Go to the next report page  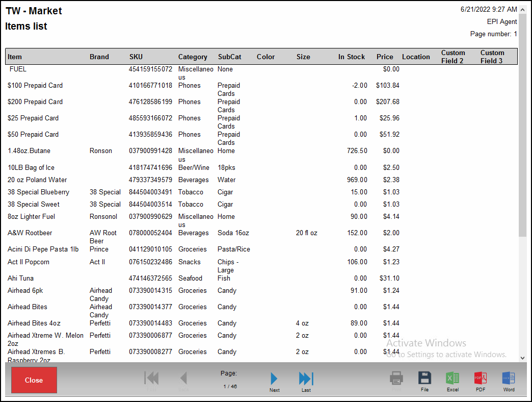(x=274, y=382)
